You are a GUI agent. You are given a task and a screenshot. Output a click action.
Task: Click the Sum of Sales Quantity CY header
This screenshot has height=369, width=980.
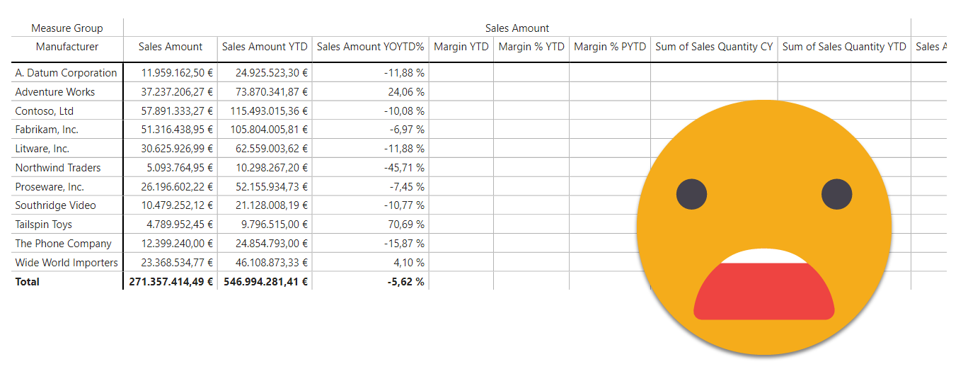714,47
